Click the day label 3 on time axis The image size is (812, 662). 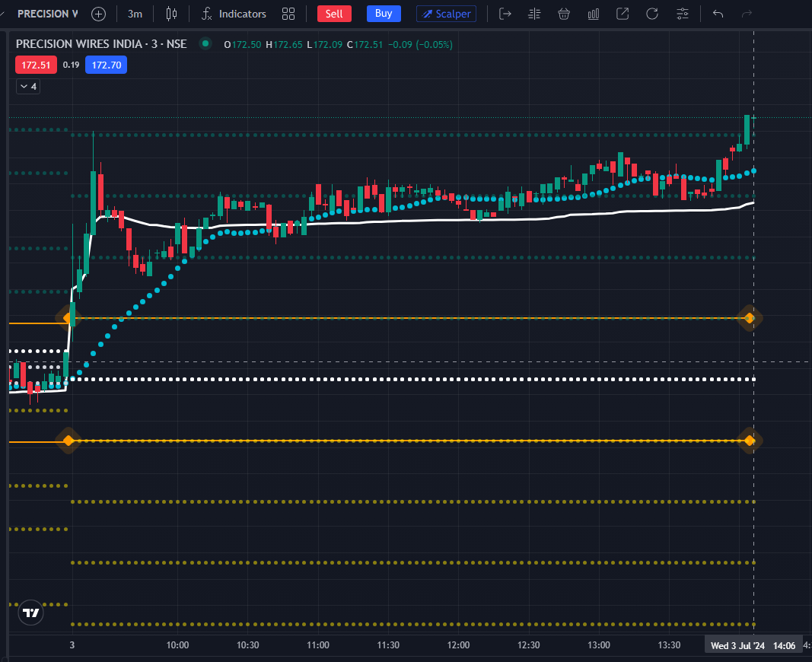(x=72, y=645)
